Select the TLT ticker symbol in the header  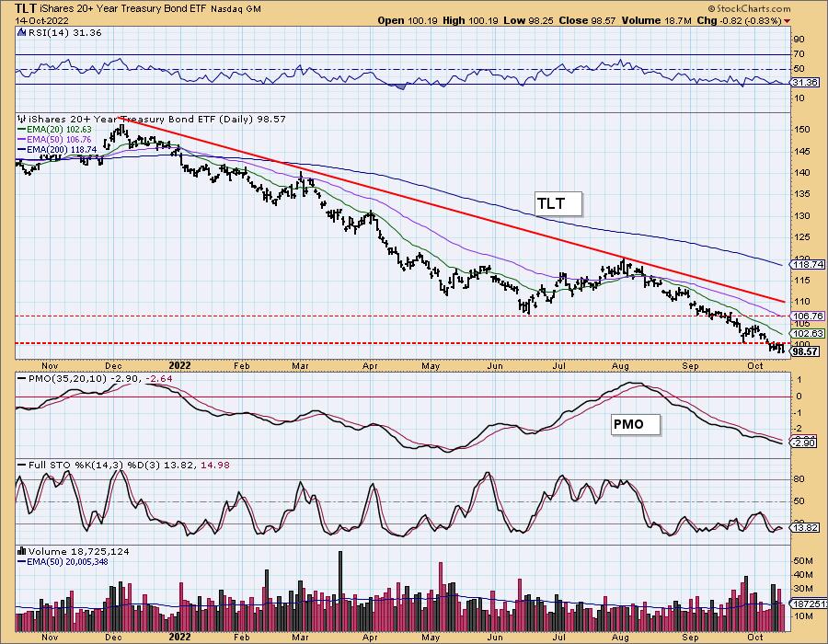[x=27, y=8]
